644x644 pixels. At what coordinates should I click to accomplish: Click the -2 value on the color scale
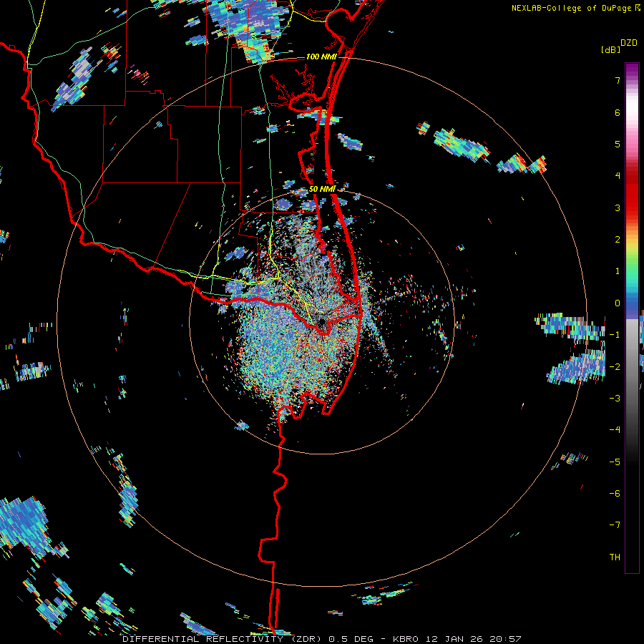[x=615, y=366]
